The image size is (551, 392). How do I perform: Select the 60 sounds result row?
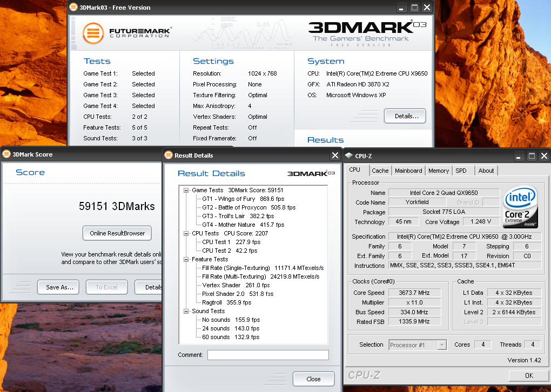coord(231,337)
